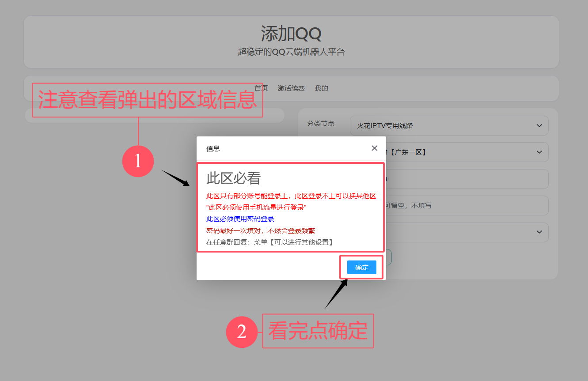Open the 激活续费 navigation item

291,88
